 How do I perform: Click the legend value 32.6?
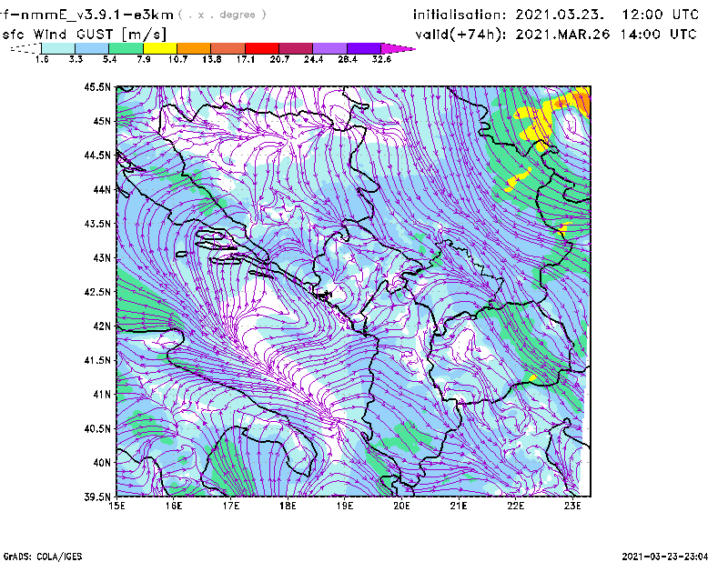coord(381,59)
